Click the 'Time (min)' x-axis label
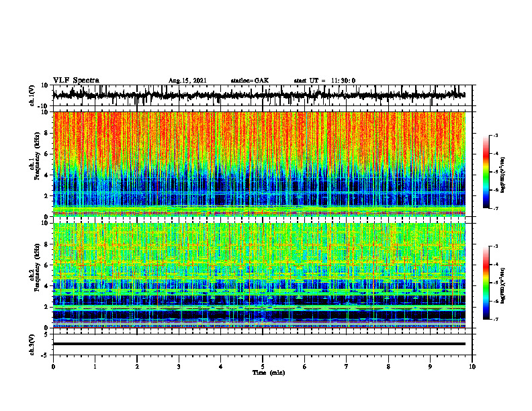This screenshot has height=411, width=532. (x=269, y=373)
